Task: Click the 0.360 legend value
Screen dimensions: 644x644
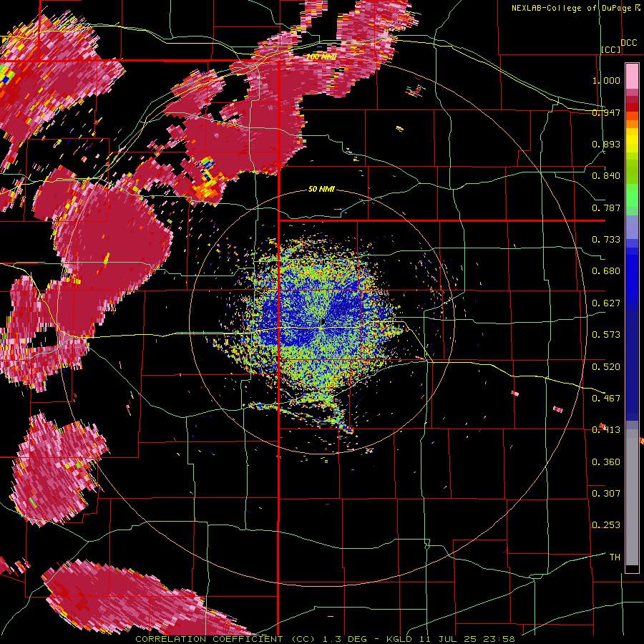Action: tap(606, 462)
